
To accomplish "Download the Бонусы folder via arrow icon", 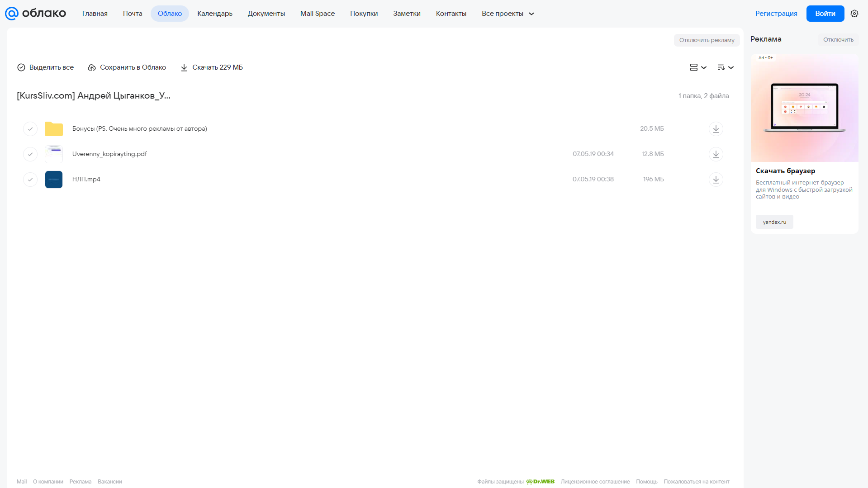I will click(x=716, y=129).
